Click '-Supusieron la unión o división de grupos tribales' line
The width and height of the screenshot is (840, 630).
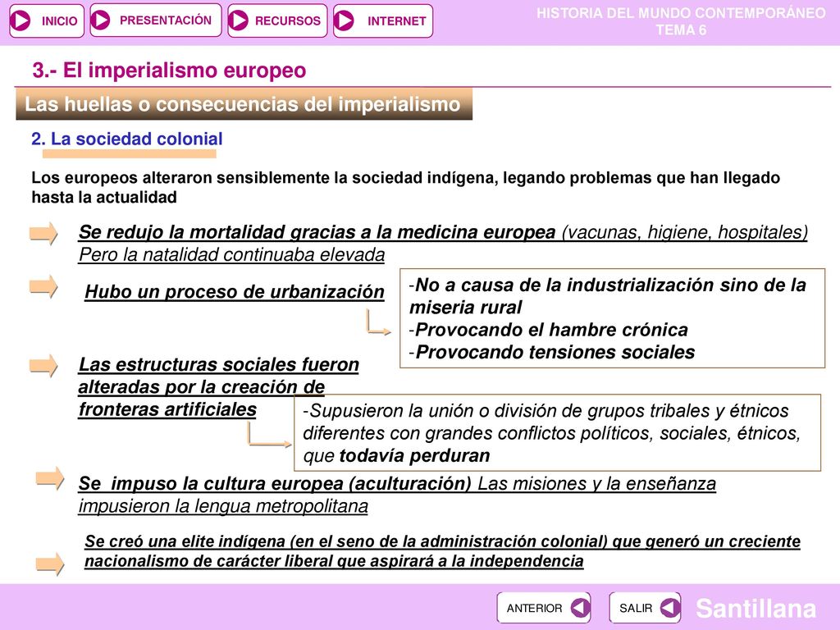546,411
